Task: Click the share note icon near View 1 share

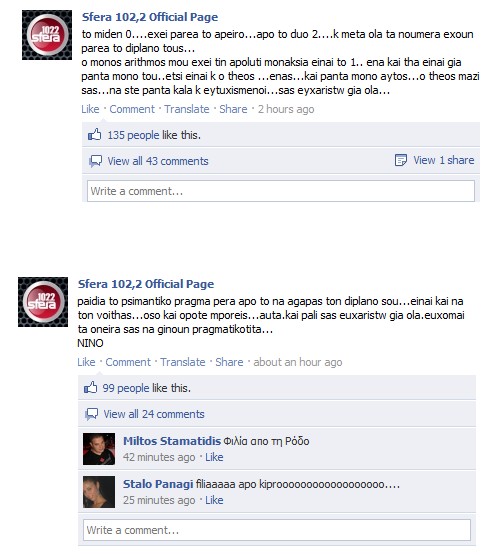Action: [x=401, y=160]
